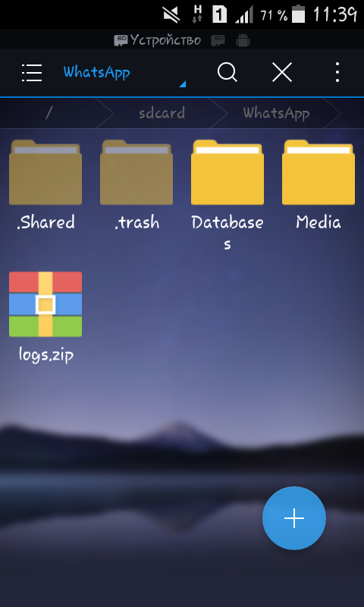Image resolution: width=364 pixels, height=607 pixels.
Task: Tap the blue plus floating button
Action: [x=294, y=518]
